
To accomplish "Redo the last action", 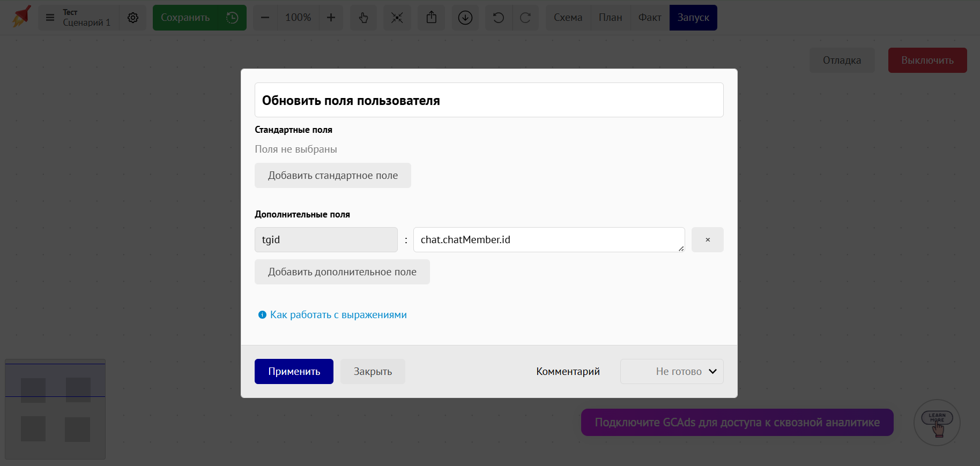I will [x=525, y=18].
